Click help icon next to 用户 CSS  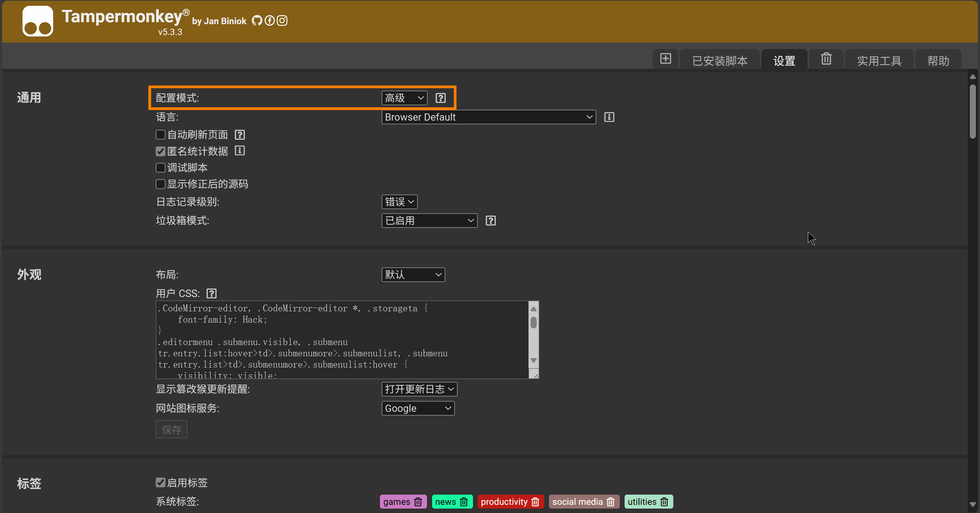[212, 294]
